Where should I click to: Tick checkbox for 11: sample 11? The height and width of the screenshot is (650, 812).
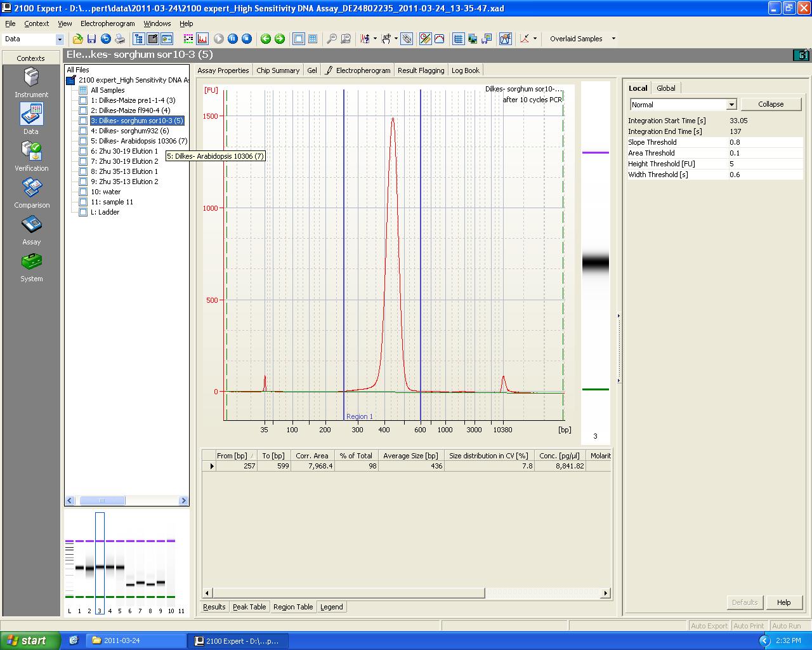83,202
